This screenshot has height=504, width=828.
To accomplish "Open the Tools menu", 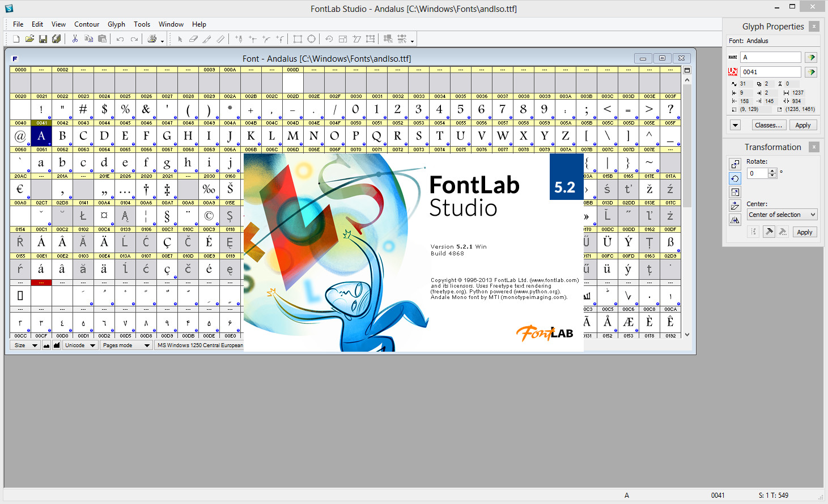I will point(142,24).
